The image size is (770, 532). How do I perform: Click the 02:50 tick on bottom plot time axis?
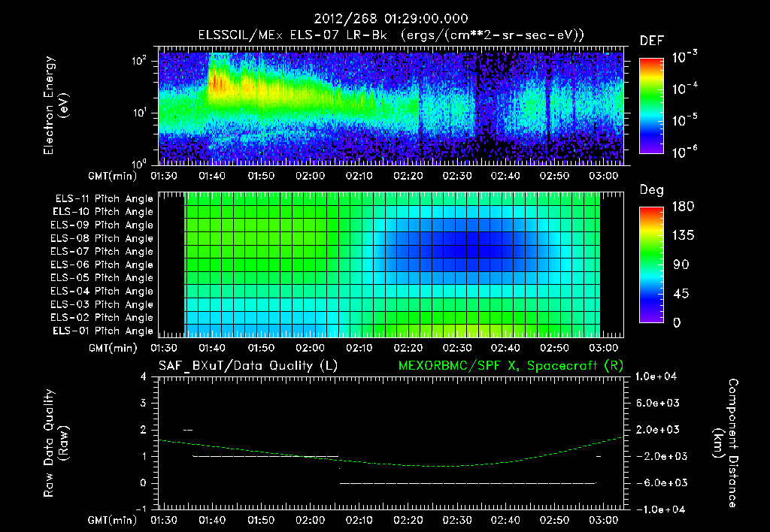(554, 520)
